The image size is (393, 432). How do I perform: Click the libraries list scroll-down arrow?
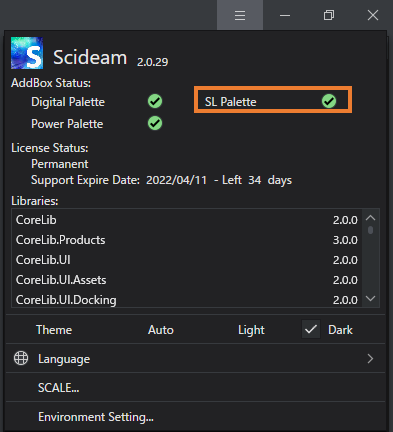pos(370,298)
